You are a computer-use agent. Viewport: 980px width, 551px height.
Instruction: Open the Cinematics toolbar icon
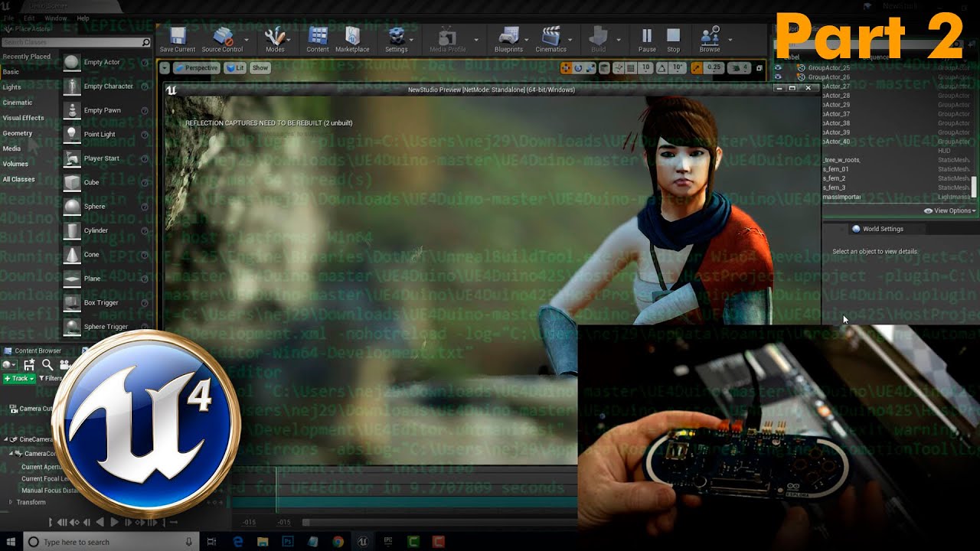pyautogui.click(x=550, y=39)
